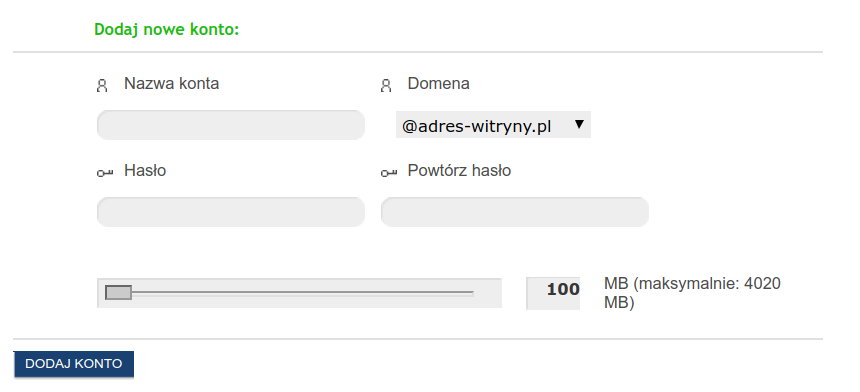Click the Hasło label text
This screenshot has height=392, width=860.
pos(145,171)
